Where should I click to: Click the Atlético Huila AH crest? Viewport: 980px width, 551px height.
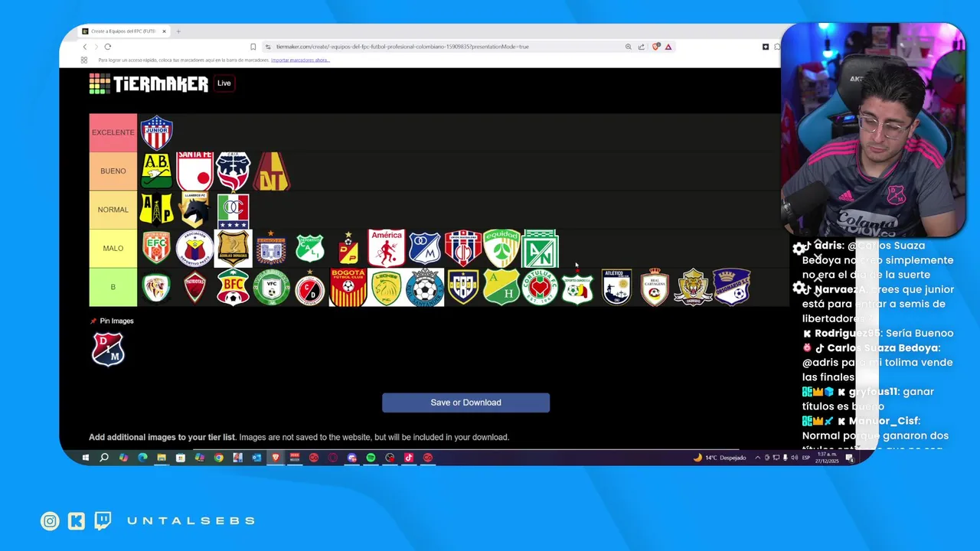[501, 287]
